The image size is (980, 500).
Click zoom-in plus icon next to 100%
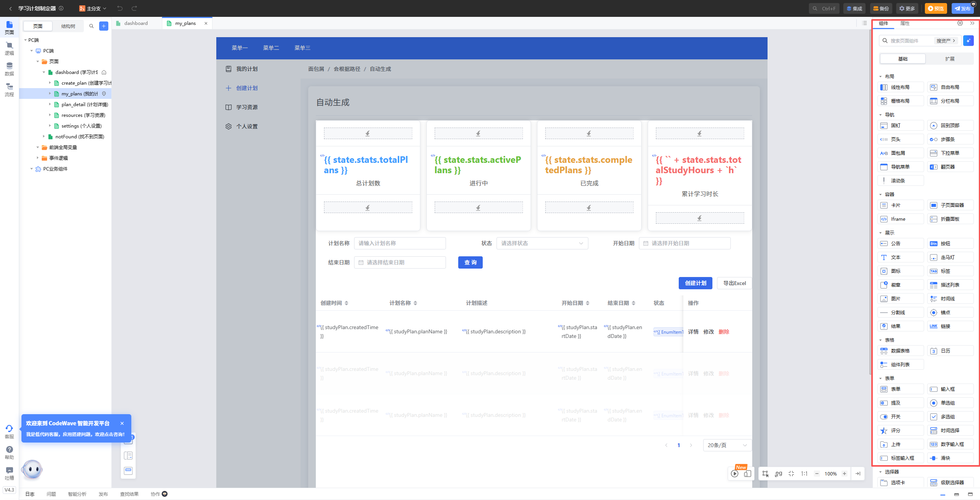[x=844, y=474]
